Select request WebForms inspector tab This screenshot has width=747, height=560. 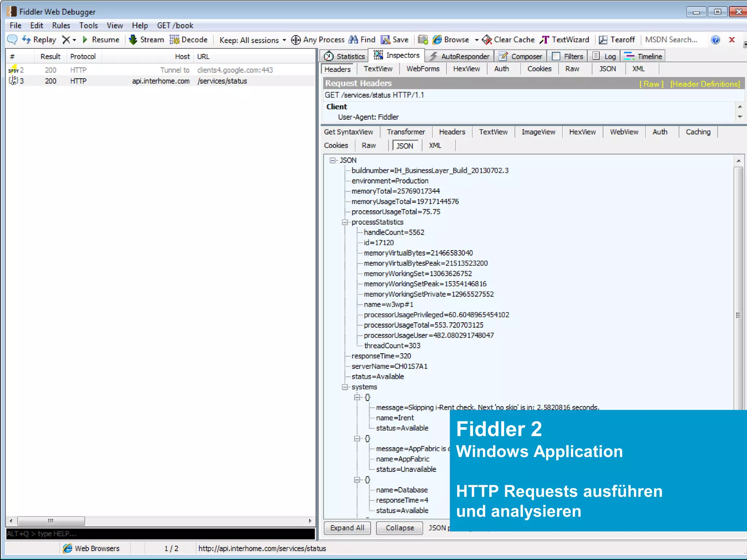pyautogui.click(x=423, y=69)
